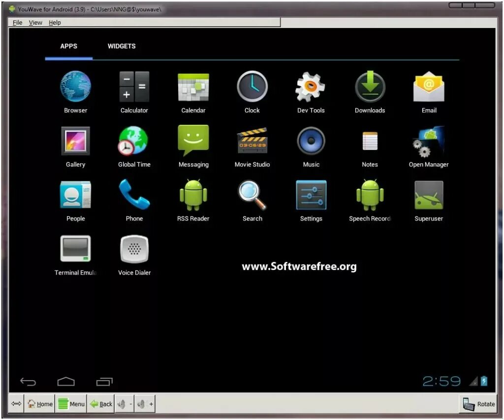
Task: Launch Open Manager app
Action: pos(429,146)
